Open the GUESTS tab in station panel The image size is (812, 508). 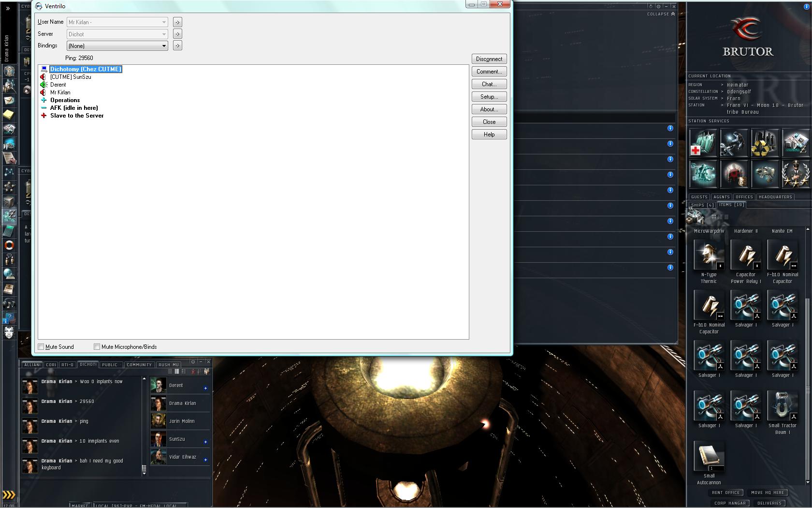(699, 197)
